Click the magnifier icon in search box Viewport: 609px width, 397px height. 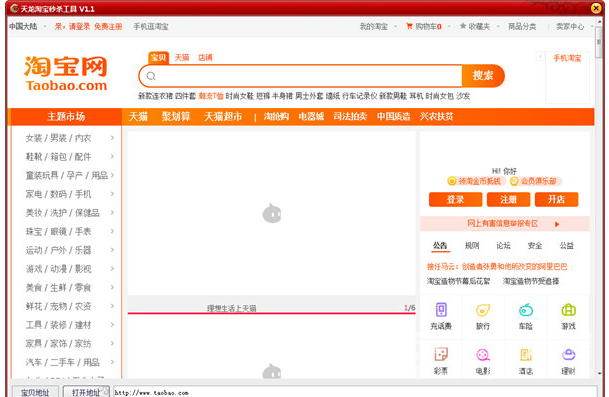click(x=151, y=76)
